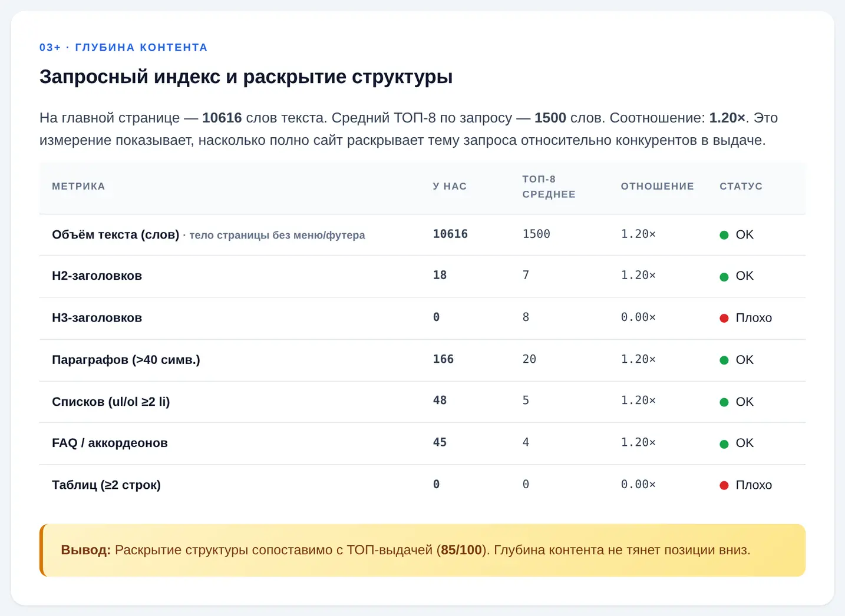Screen dimensions: 845x616
Task: Click the ТОП-8 value 5 for Списков
Action: point(526,400)
